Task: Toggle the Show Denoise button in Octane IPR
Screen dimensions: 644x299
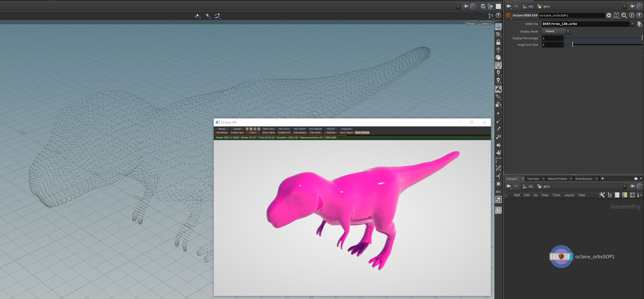Action: [362, 133]
